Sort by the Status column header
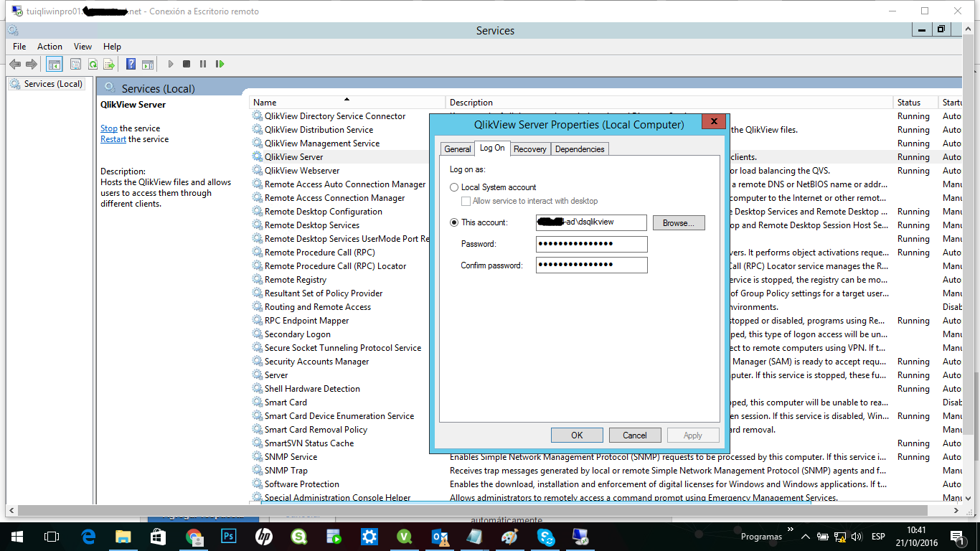Viewport: 980px width, 551px height. [x=916, y=103]
